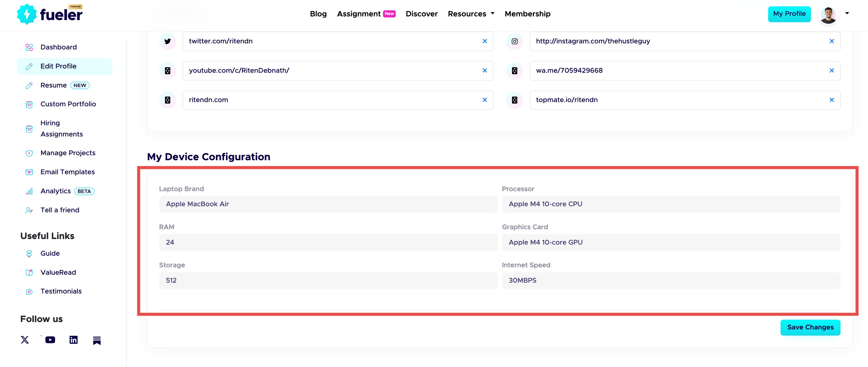Image resolution: width=868 pixels, height=367 pixels.
Task: Click the Fueler logo
Action: tap(50, 14)
